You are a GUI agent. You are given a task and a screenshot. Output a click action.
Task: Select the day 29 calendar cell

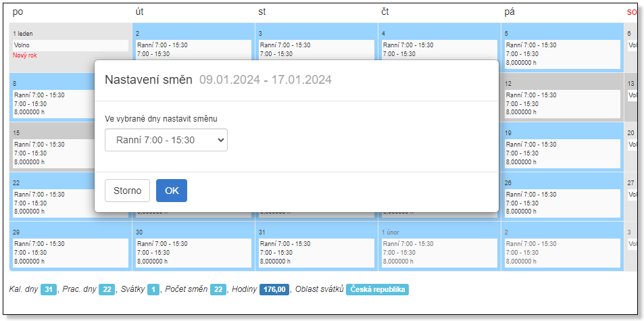[x=70, y=247]
